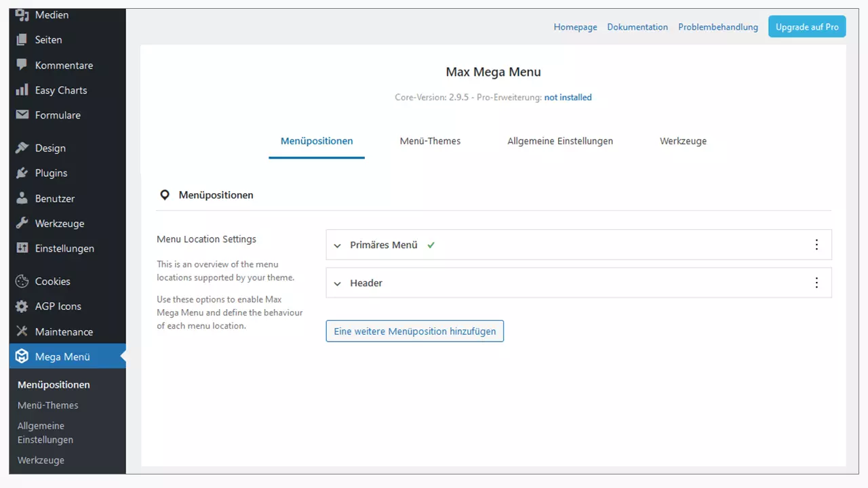Image resolution: width=868 pixels, height=488 pixels.
Task: Switch to the Menü-Themes tab
Action: click(x=430, y=141)
